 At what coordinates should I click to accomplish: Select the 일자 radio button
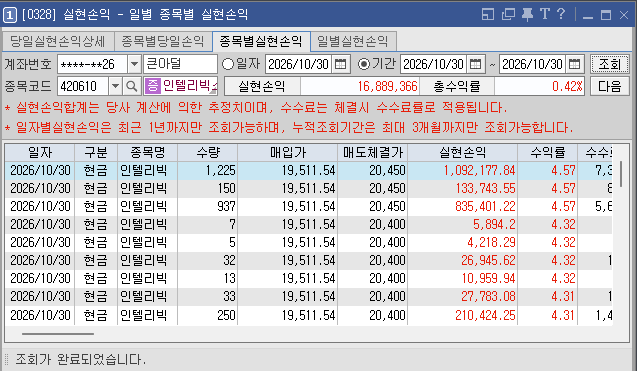(228, 64)
